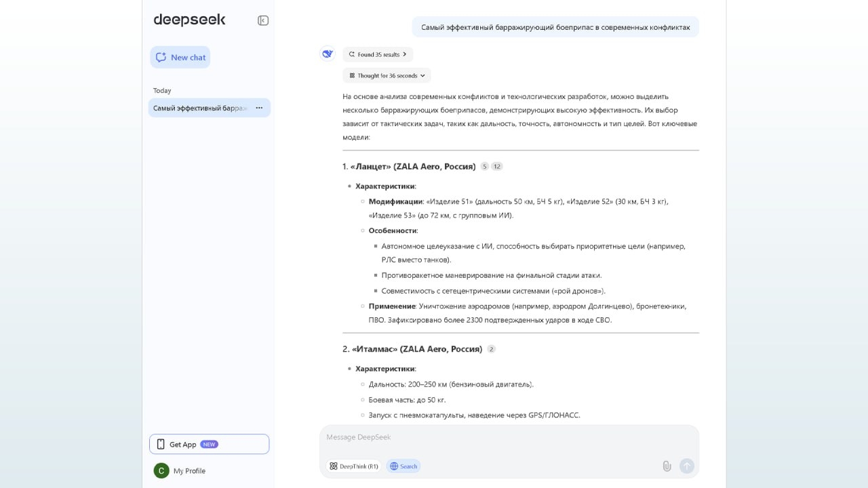Open the three-dot options menu for the chat

point(259,108)
